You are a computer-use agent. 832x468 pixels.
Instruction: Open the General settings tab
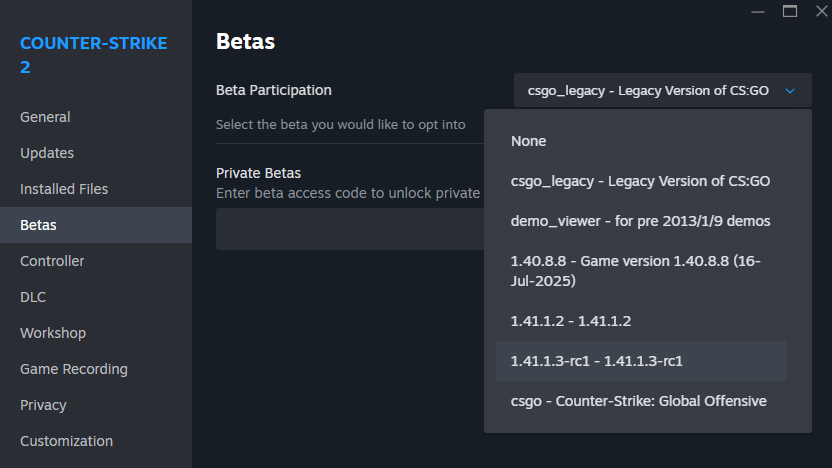pyautogui.click(x=45, y=117)
